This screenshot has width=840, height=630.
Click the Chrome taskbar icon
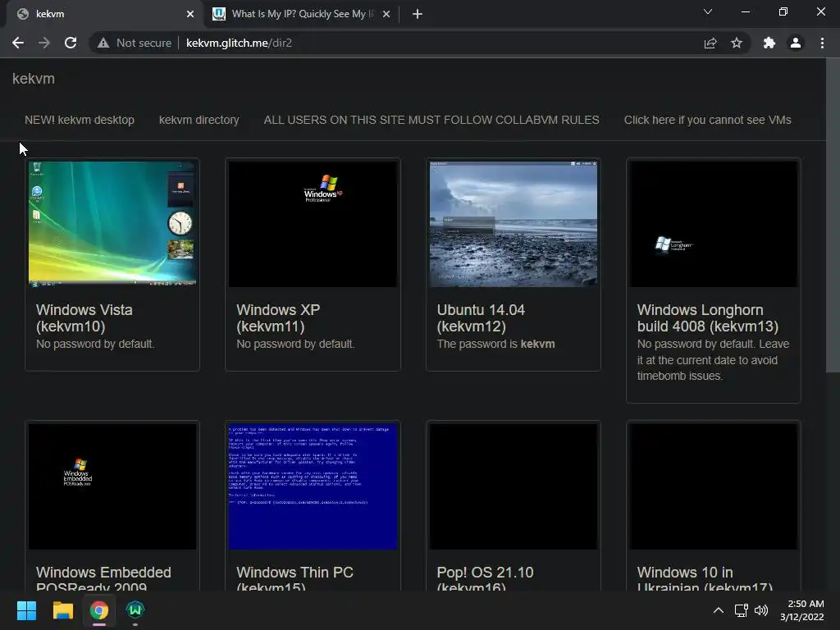tap(99, 610)
